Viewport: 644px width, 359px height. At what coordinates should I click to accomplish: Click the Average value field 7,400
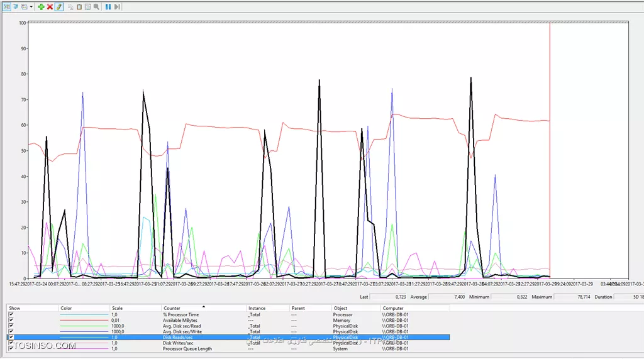point(447,297)
